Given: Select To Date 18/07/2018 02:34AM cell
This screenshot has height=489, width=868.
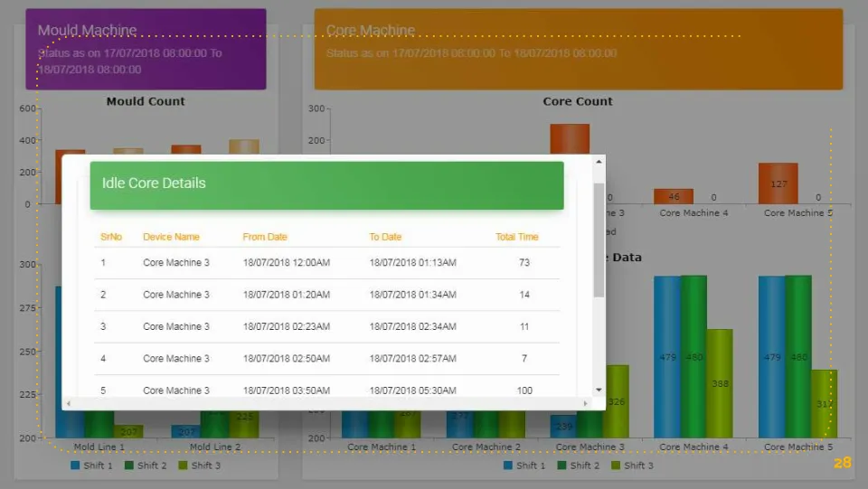Looking at the screenshot, I should [413, 327].
